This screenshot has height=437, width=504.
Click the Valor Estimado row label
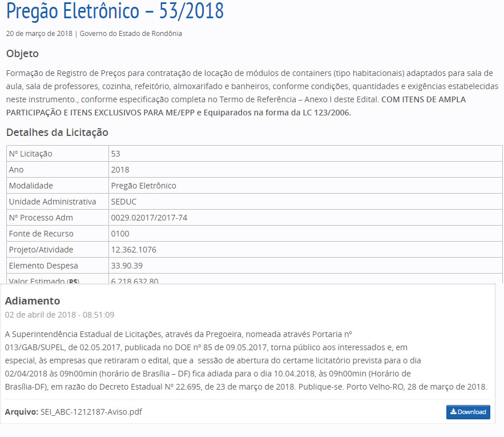click(x=44, y=280)
